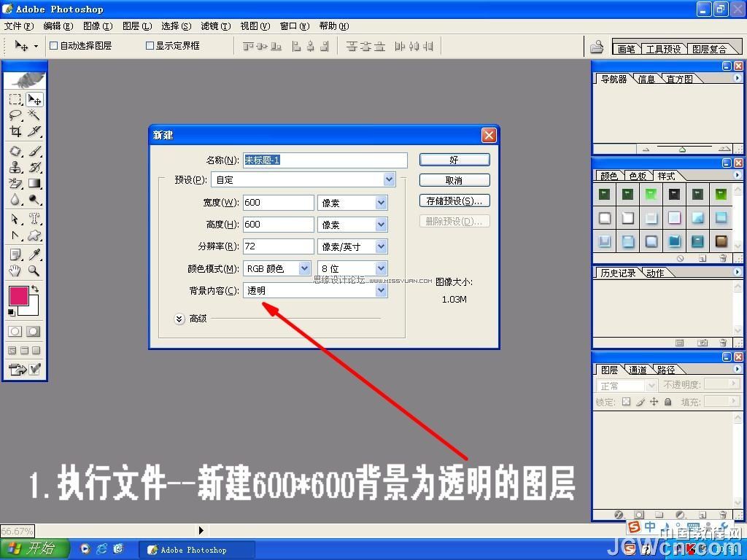
Task: Select the Eraser tool
Action: click(15, 183)
